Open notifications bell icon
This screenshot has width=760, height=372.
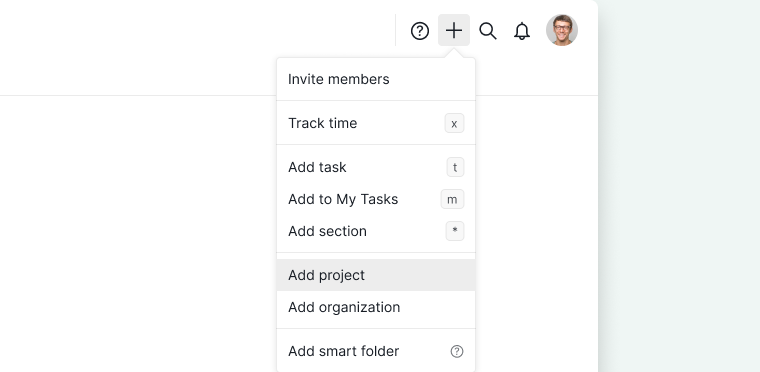tap(522, 31)
